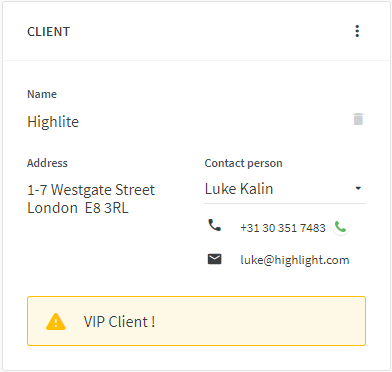Click the Highlite name field
The width and height of the screenshot is (392, 372).
click(53, 122)
